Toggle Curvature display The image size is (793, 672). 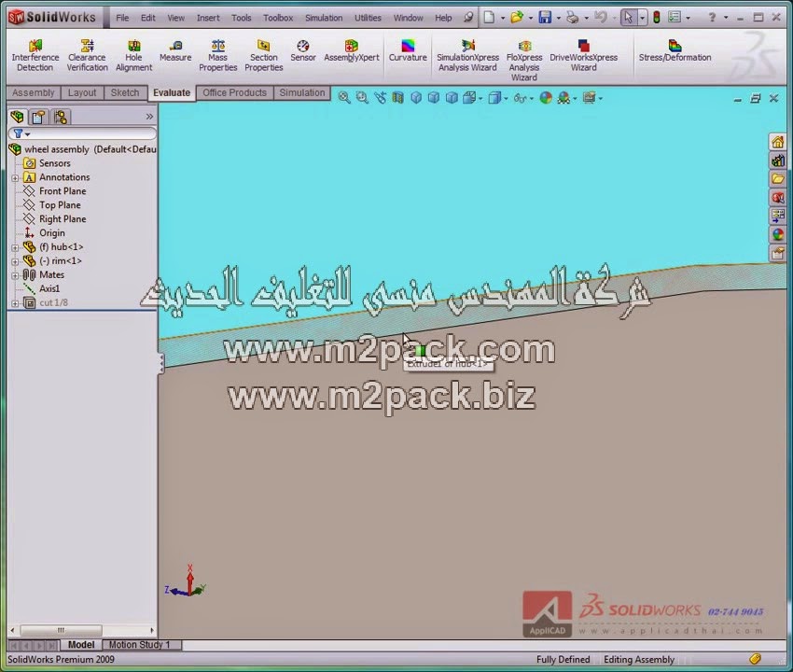(x=408, y=51)
